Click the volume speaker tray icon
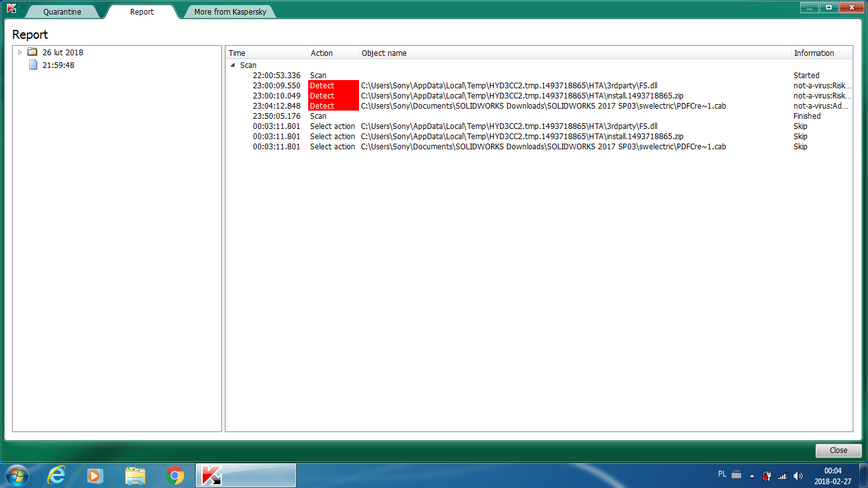 tap(798, 475)
